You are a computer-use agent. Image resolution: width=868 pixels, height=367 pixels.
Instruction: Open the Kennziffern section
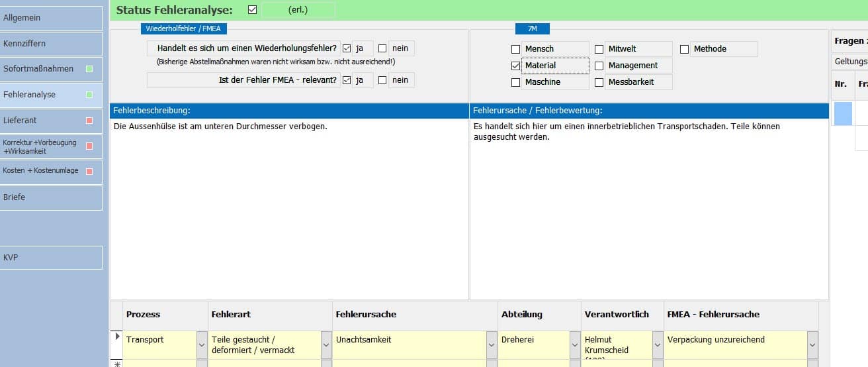pos(52,44)
